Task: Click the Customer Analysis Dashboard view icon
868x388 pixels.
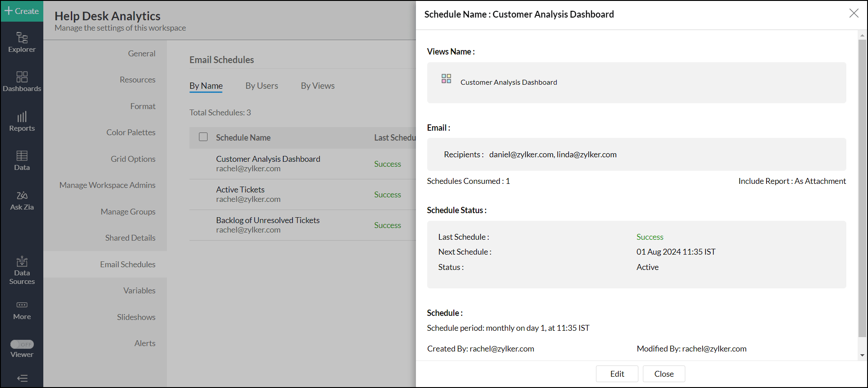Action: [446, 79]
